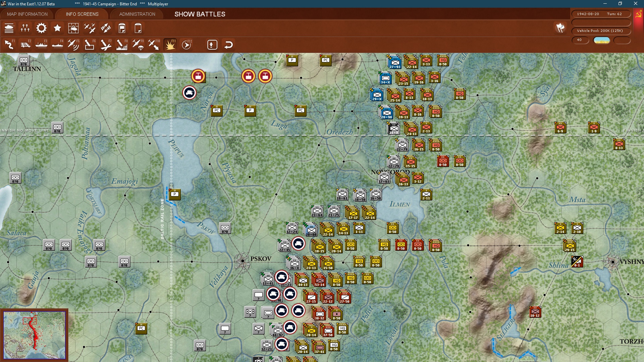The image size is (644, 362).
Task: Click the up-arrow build-up button
Action: tap(212, 45)
